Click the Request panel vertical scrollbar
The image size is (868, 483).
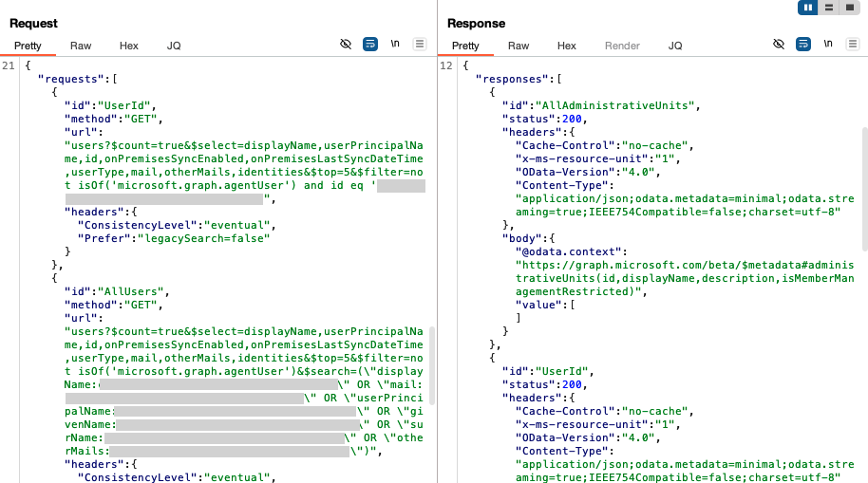tap(432, 365)
